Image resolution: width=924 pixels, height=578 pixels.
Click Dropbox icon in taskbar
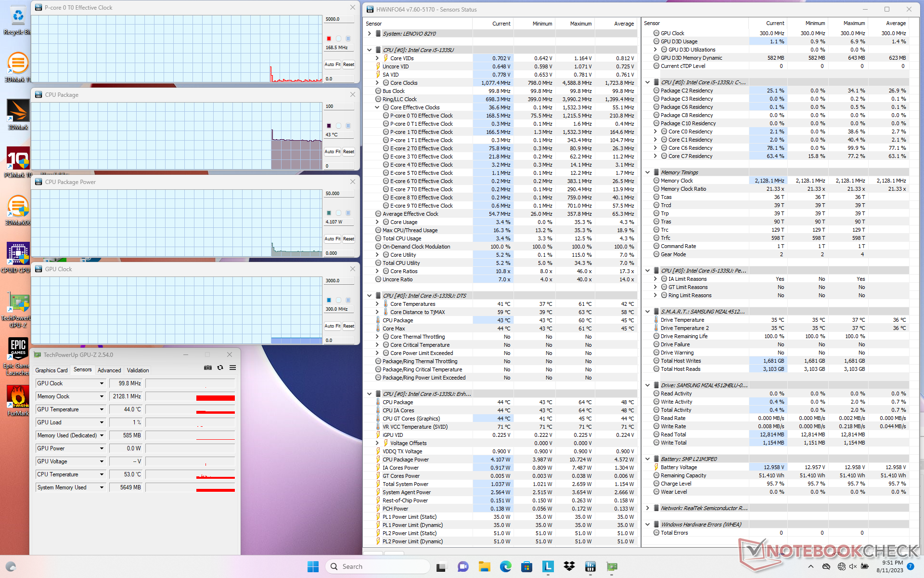pos(569,566)
